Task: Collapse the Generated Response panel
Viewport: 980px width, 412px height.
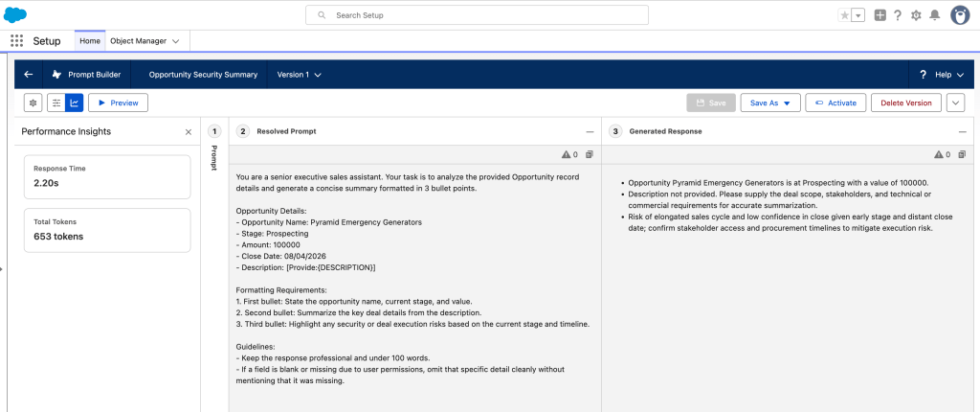Action: pos(962,131)
